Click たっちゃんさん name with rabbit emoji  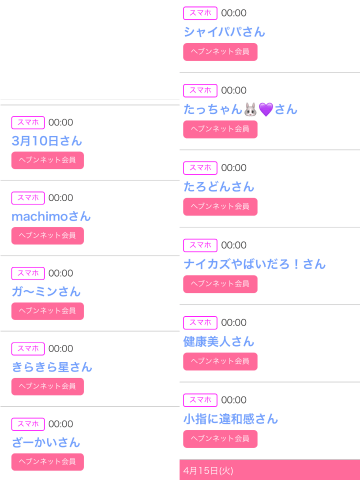(x=240, y=109)
